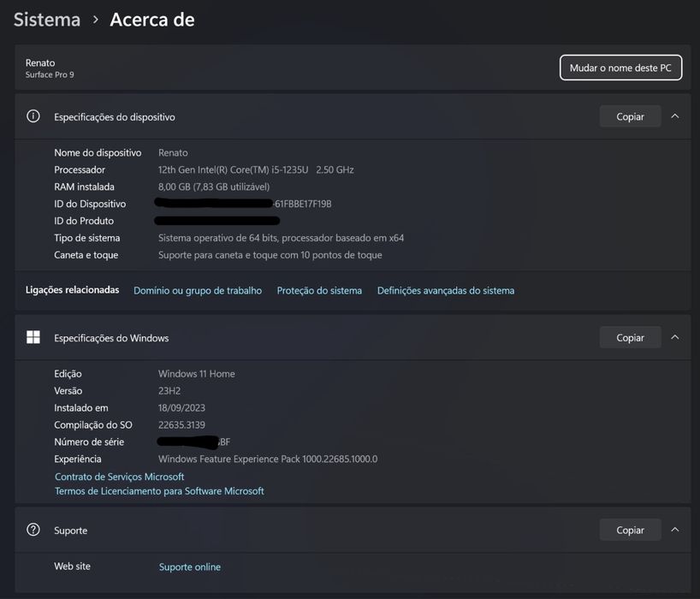Viewport: 700px width, 599px height.
Task: Click the Web site label
Action: click(x=73, y=566)
